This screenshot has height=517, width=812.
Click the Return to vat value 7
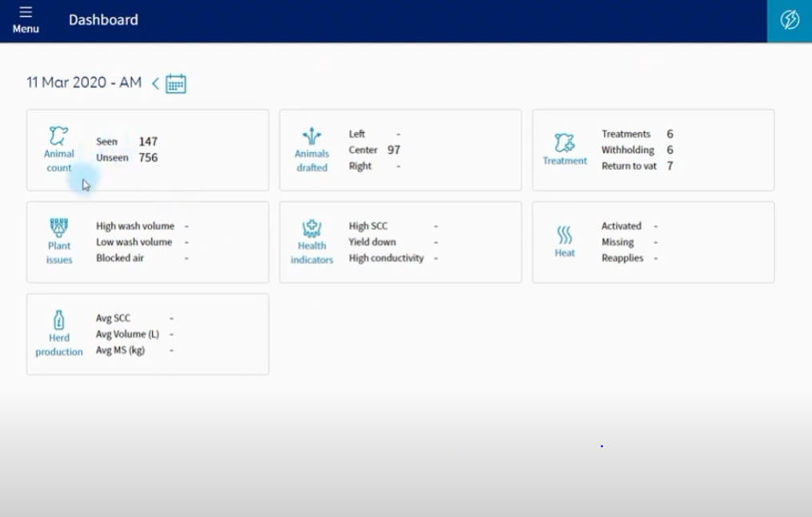669,166
